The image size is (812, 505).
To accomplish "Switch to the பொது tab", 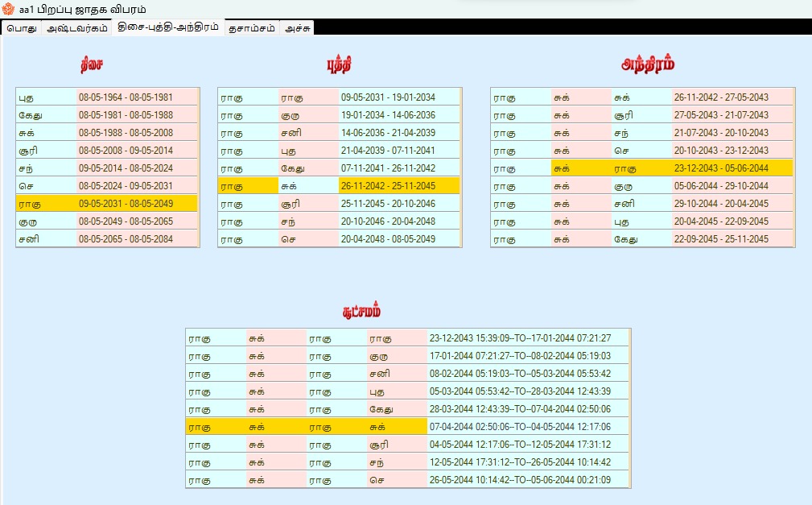I will [x=22, y=28].
